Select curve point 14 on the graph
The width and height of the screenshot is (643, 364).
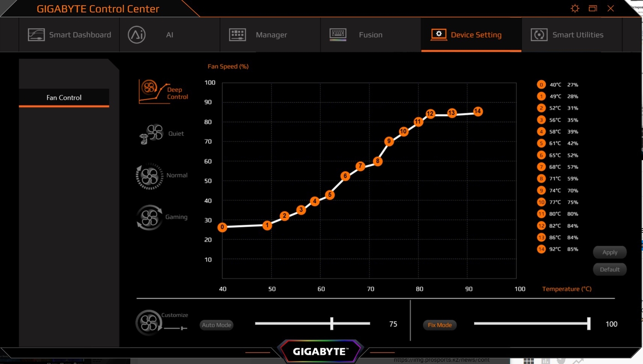click(478, 111)
